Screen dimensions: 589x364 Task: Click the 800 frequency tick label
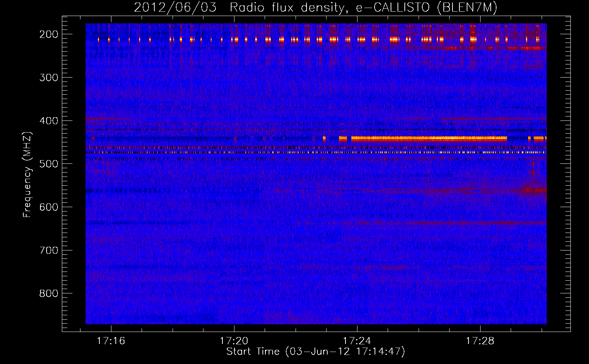(49, 293)
